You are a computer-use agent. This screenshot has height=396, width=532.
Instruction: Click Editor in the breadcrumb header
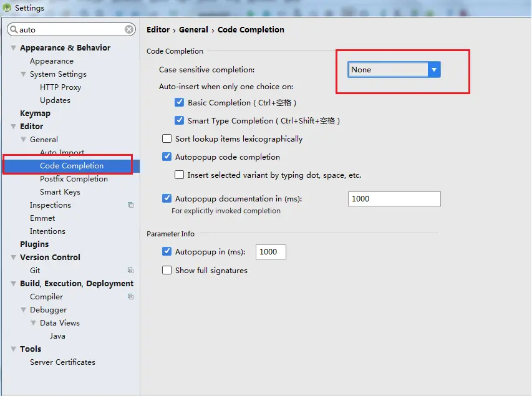click(158, 29)
